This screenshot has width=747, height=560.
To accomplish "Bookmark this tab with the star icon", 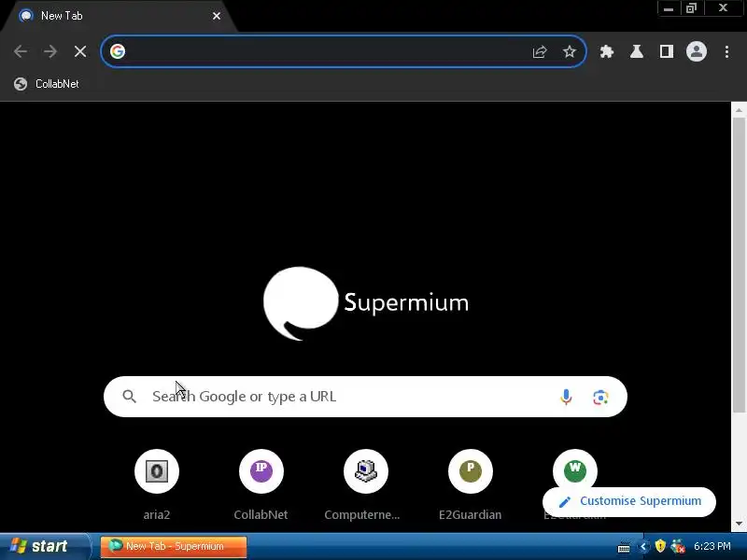I will 570,51.
